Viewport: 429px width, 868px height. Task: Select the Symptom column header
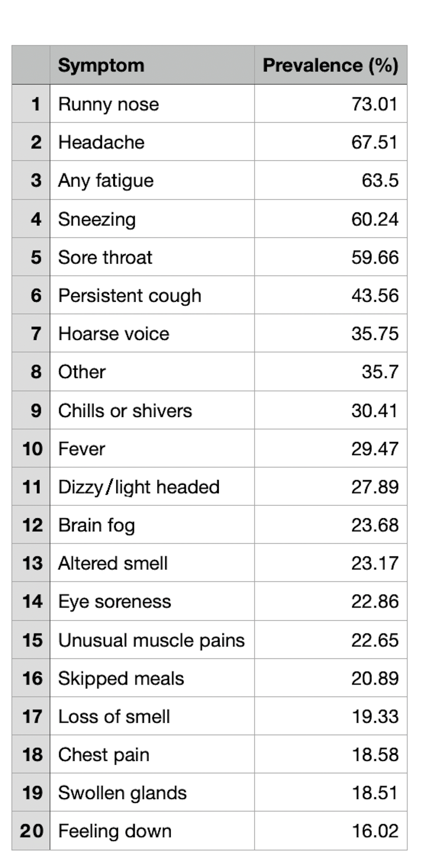click(x=101, y=65)
